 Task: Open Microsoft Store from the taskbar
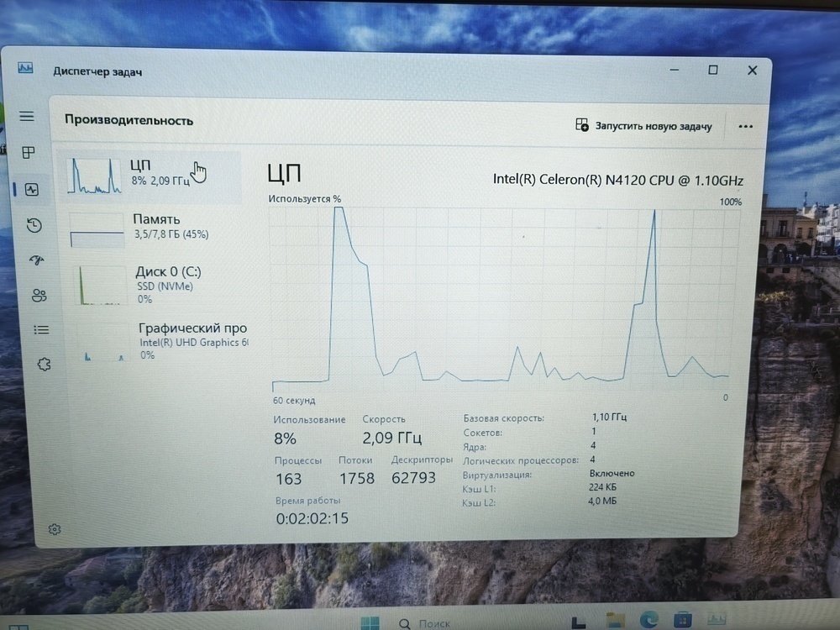682,620
